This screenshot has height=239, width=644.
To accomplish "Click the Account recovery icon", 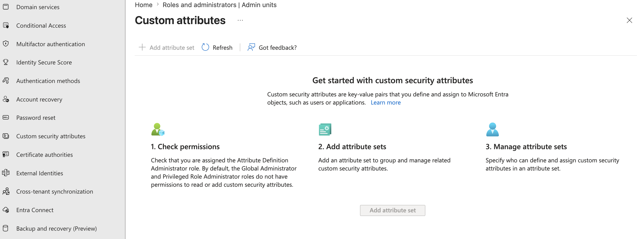I will [6, 99].
